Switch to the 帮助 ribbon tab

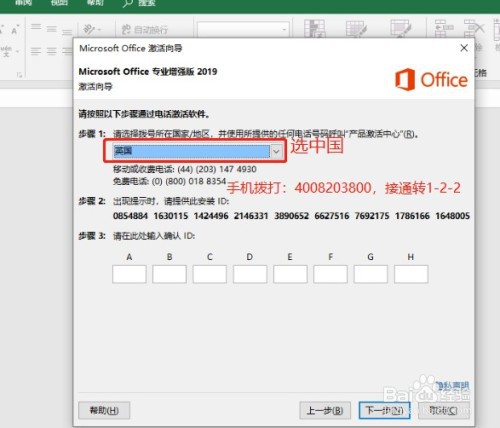[95, 3]
